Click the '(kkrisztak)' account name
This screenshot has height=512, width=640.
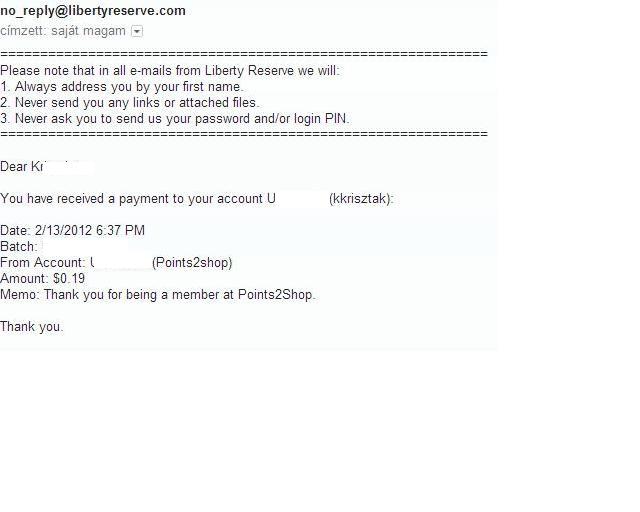[x=361, y=199]
